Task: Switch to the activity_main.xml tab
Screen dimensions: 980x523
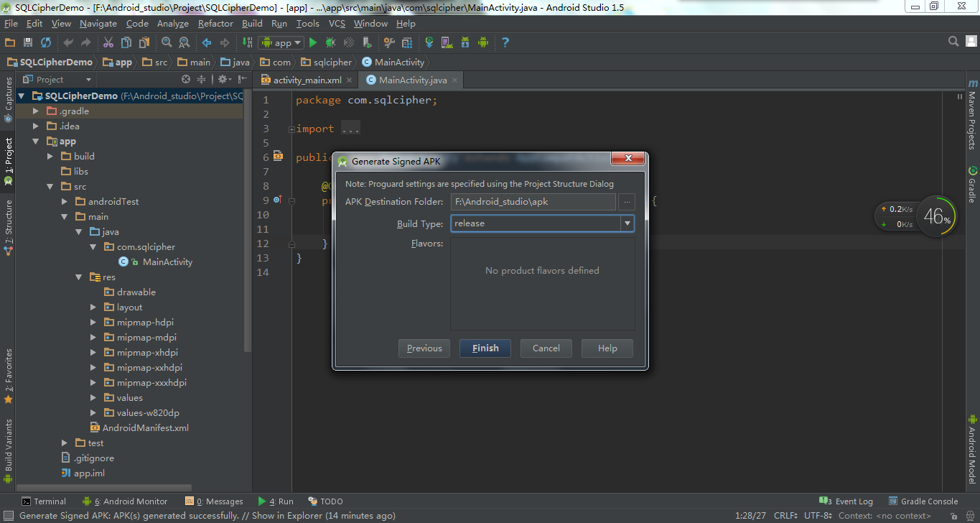Action: 307,80
